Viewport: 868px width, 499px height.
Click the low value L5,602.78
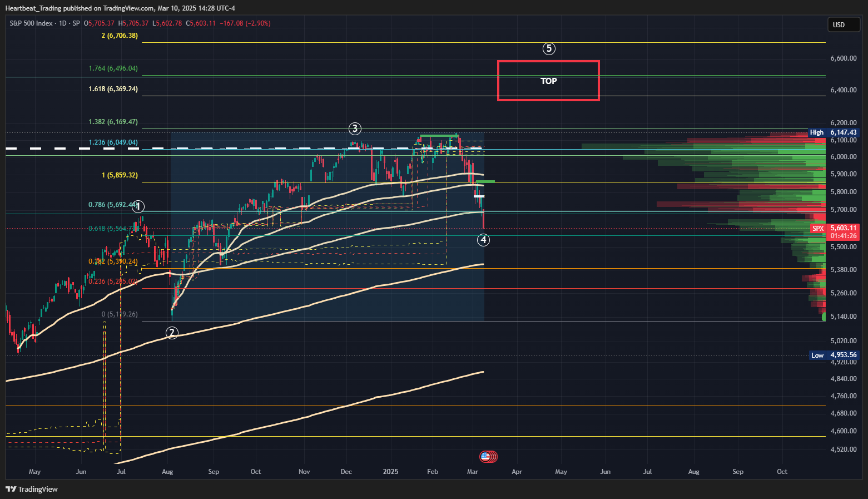(167, 23)
